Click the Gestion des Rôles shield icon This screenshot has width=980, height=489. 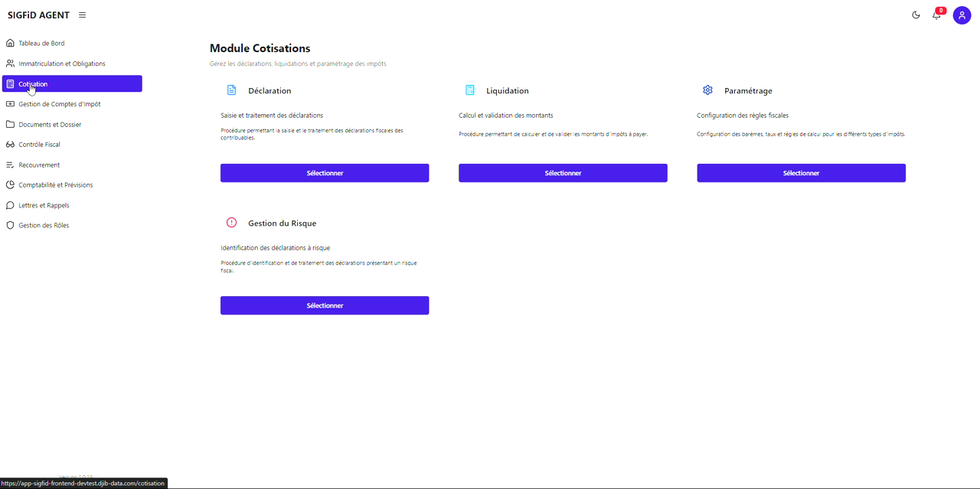click(x=10, y=225)
